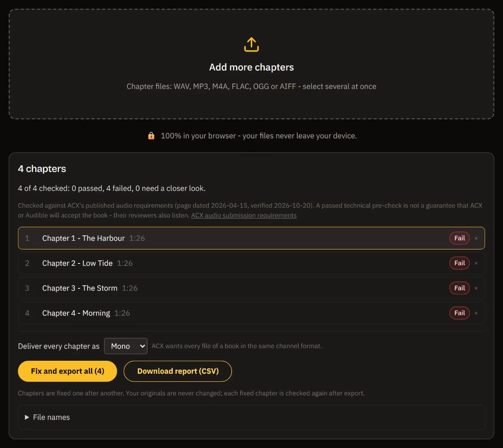Click the Deliver every chapter as label
503x448 pixels.
point(59,346)
